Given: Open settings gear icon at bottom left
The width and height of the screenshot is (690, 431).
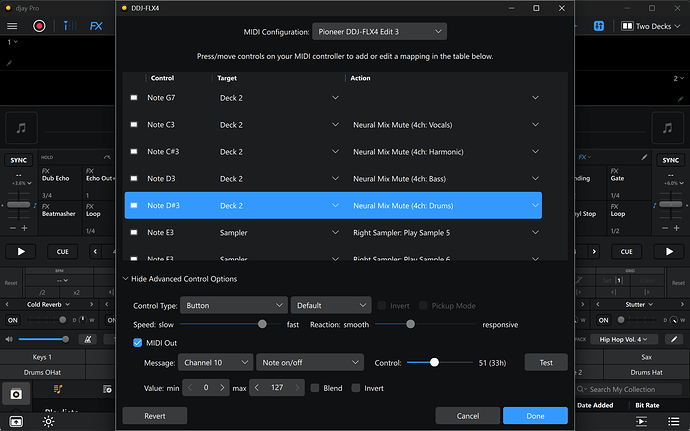Looking at the screenshot, I should 47,422.
